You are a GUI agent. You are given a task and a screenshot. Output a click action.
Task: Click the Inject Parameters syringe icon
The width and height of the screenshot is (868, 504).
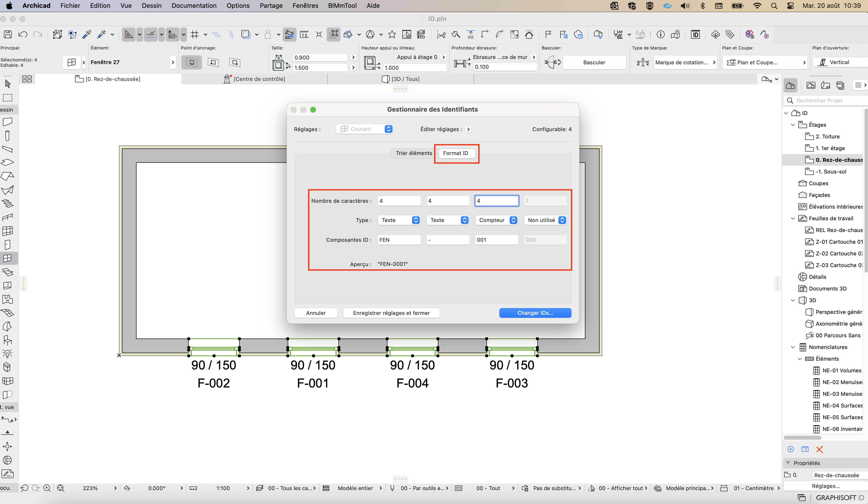[x=102, y=34]
